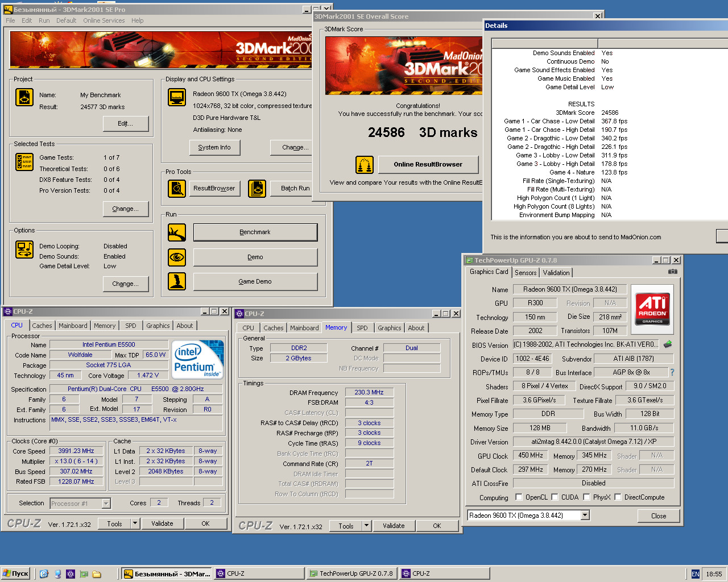Expand the Tools arrow in right CPU-Z window

click(x=366, y=526)
